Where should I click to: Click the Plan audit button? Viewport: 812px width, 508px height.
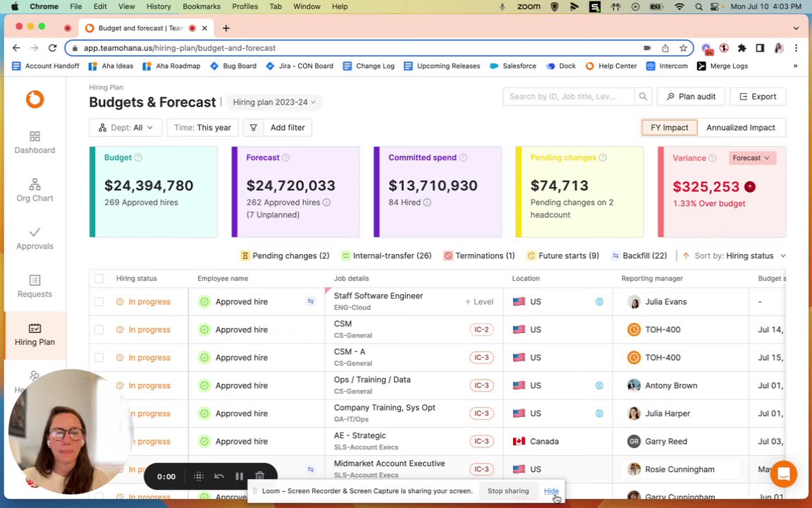691,97
